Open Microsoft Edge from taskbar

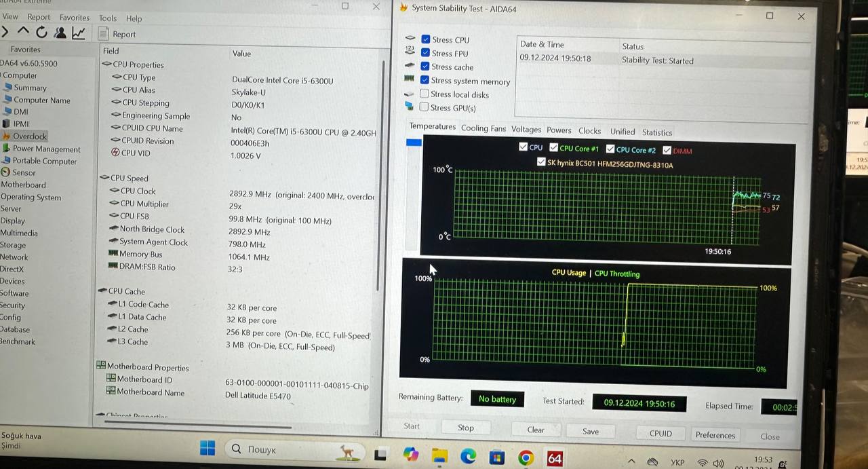pos(469,457)
